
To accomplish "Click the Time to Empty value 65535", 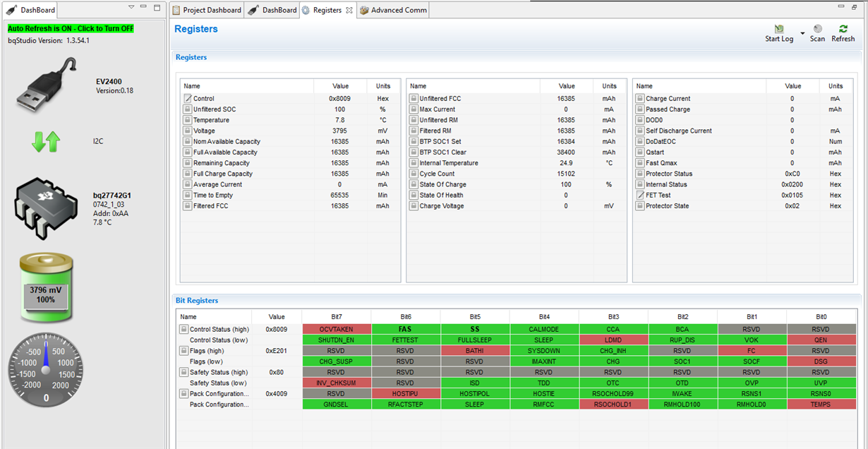I will [x=340, y=195].
